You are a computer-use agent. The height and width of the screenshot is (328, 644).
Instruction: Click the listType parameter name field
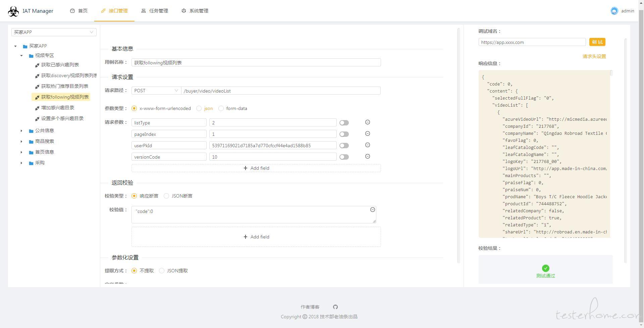[x=169, y=123]
